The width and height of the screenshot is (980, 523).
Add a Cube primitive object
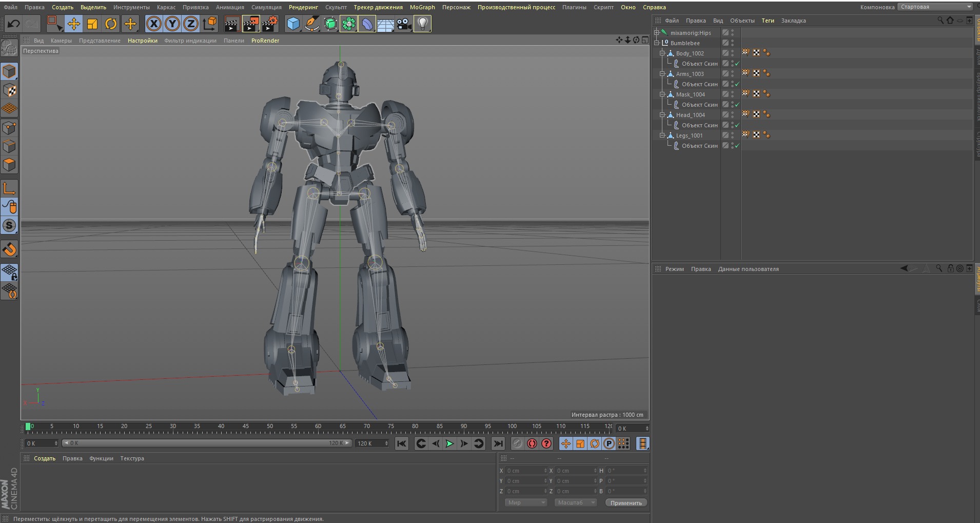tap(293, 24)
